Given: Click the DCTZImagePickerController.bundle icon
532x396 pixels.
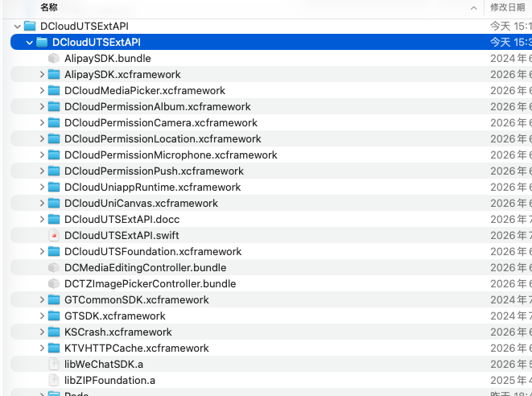Looking at the screenshot, I should tap(54, 283).
